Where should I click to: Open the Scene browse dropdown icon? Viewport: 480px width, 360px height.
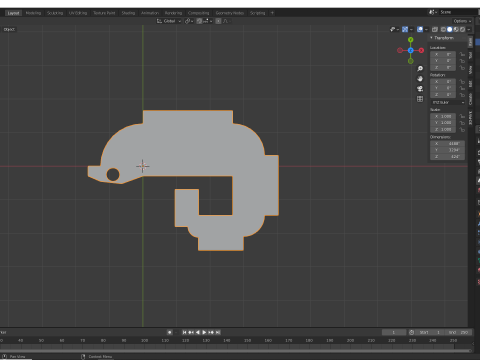[432, 12]
